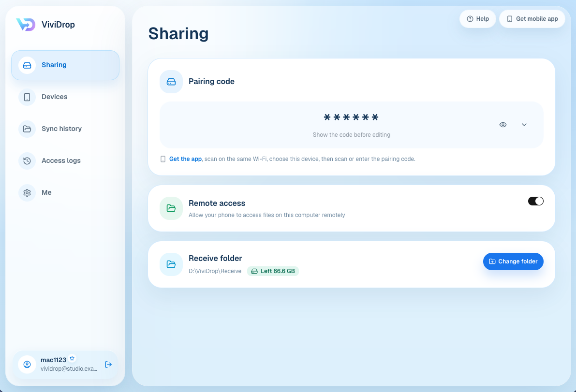
Task: Turn off the Remote access switch
Action: point(535,201)
